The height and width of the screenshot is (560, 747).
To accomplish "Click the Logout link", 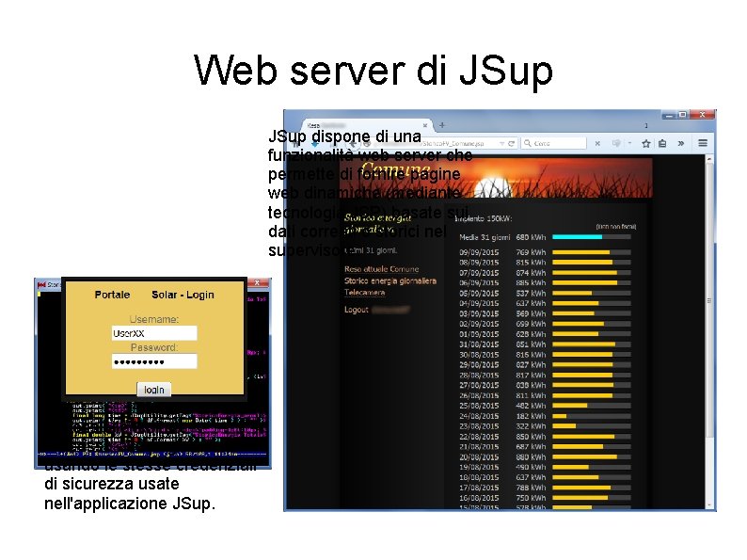I will (357, 310).
